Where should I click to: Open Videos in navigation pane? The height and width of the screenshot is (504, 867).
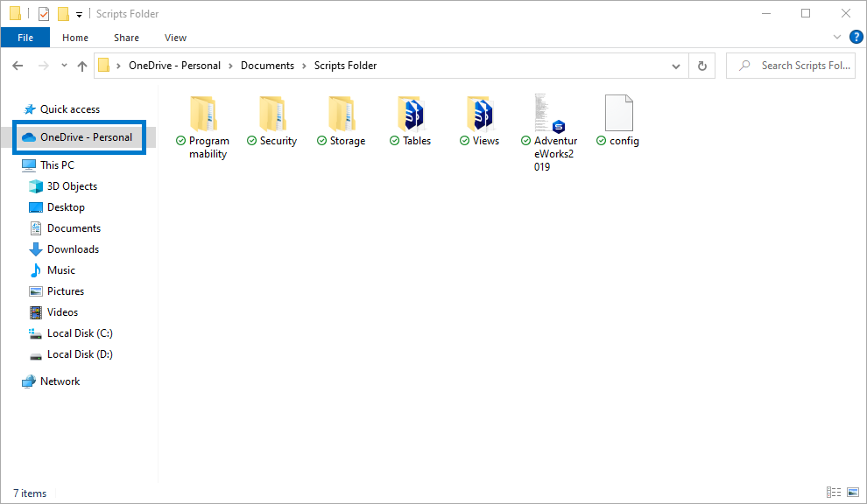62,312
